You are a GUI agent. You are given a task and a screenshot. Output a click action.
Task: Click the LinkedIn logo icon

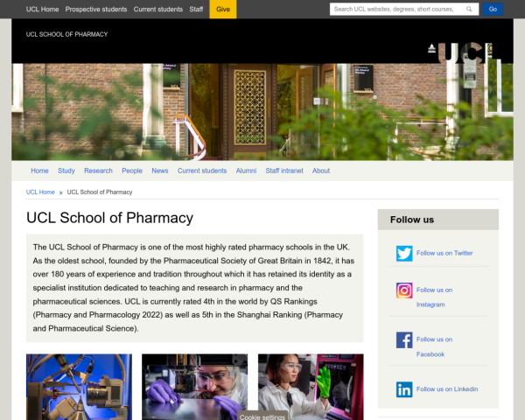[x=404, y=389]
